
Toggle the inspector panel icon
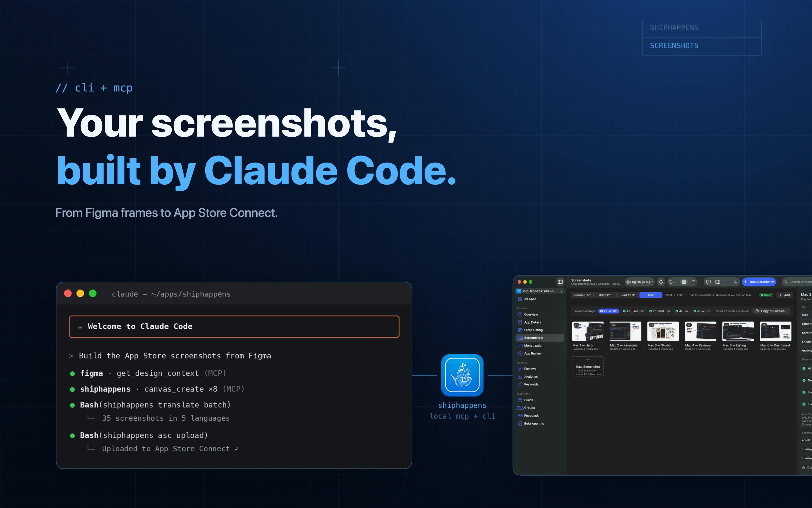(718, 282)
